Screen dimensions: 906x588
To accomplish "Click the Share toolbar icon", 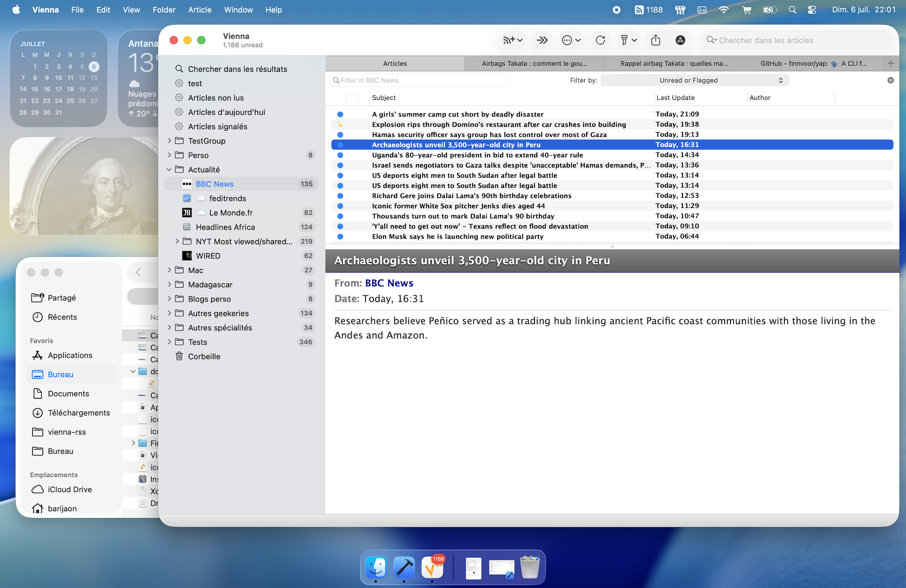I will (656, 40).
